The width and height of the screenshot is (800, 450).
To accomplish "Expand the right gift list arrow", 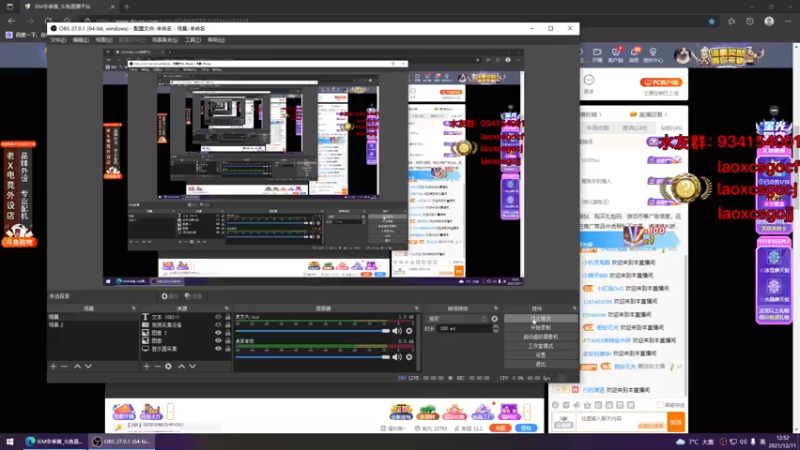I will tap(527, 411).
